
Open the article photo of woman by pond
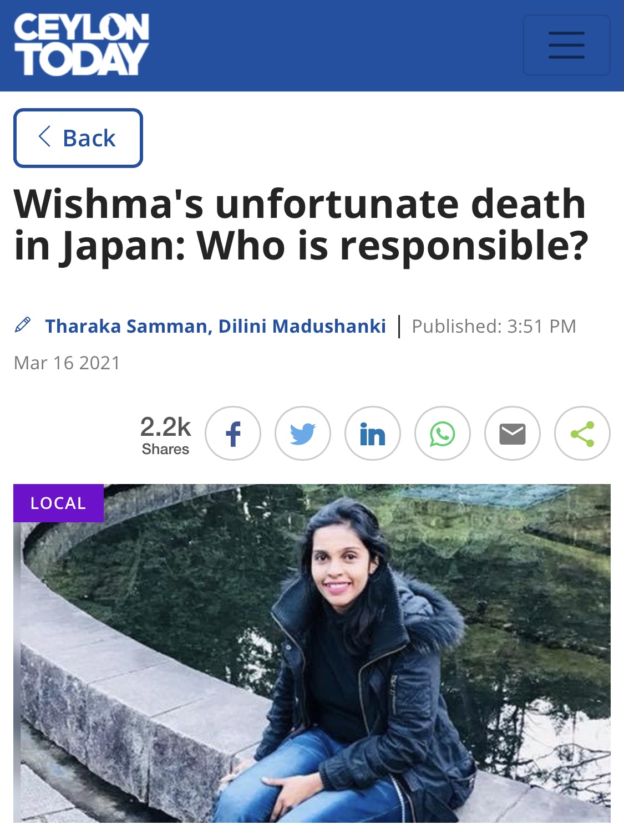tap(312, 653)
